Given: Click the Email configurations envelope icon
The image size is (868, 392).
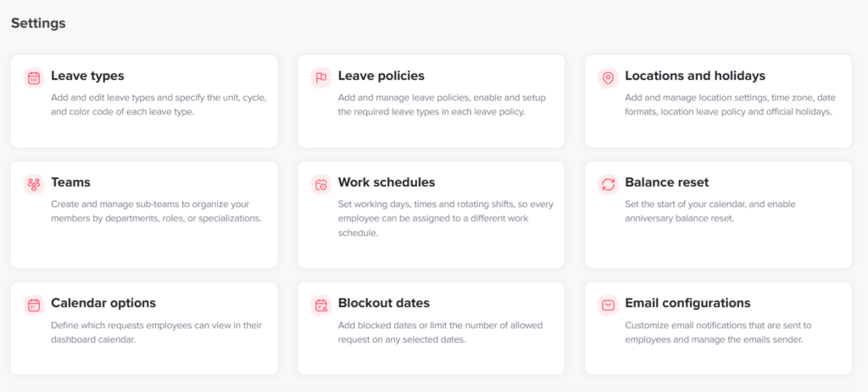Looking at the screenshot, I should 608,305.
